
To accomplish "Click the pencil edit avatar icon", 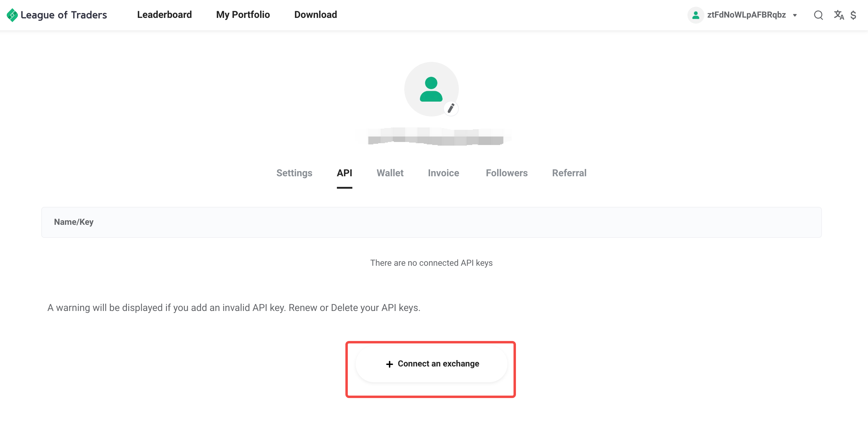I will 451,108.
